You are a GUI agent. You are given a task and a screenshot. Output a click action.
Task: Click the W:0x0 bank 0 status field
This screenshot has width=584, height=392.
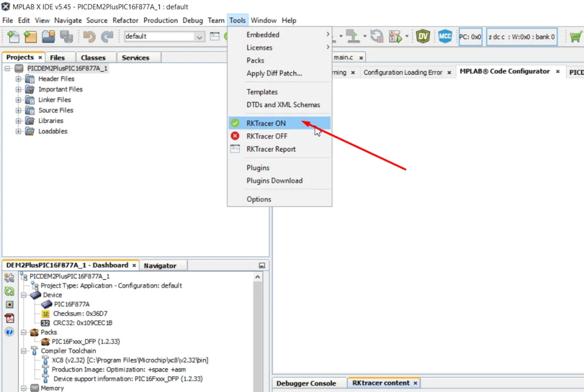click(x=522, y=37)
